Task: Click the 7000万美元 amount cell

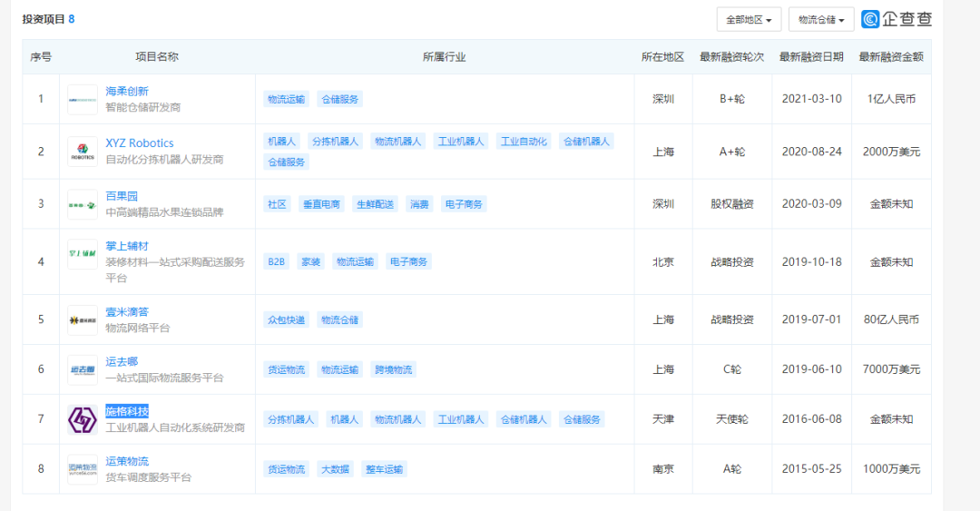Action: [x=891, y=369]
